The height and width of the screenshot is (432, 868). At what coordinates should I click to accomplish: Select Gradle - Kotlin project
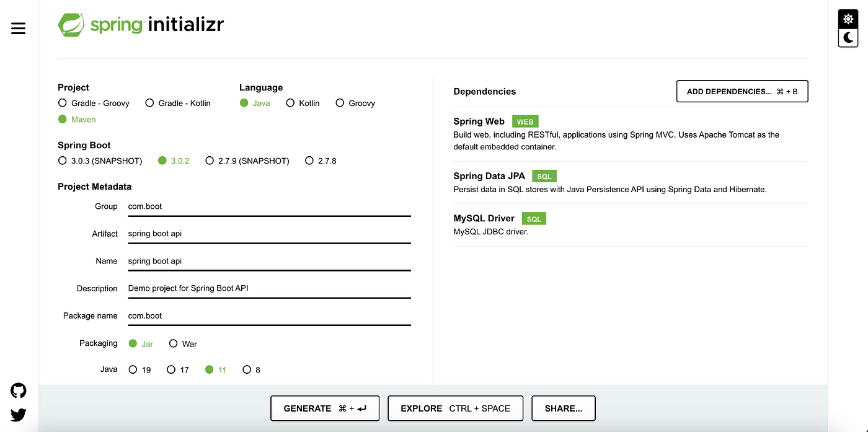coord(178,103)
